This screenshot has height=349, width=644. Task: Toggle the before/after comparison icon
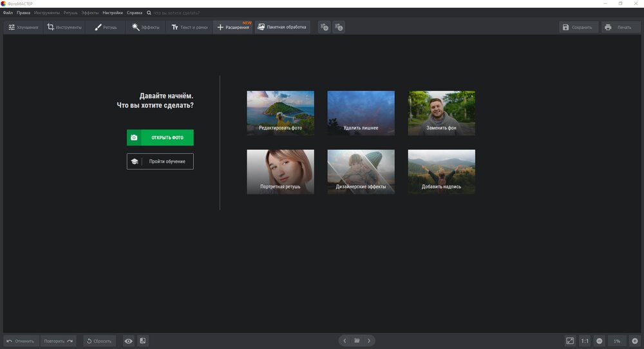pos(142,341)
